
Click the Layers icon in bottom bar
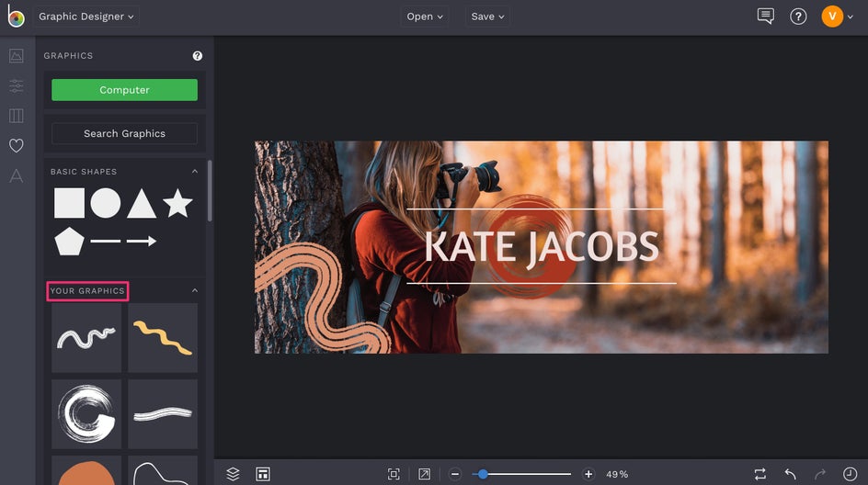tap(233, 474)
